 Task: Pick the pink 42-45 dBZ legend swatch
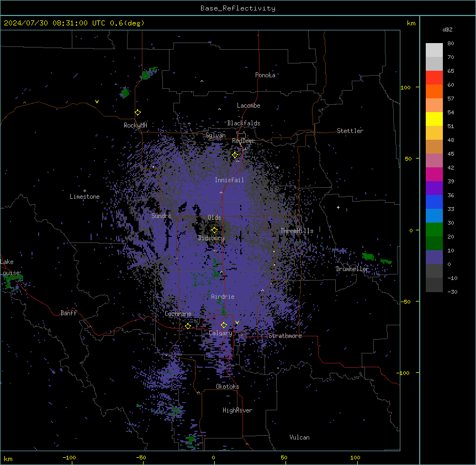[434, 161]
